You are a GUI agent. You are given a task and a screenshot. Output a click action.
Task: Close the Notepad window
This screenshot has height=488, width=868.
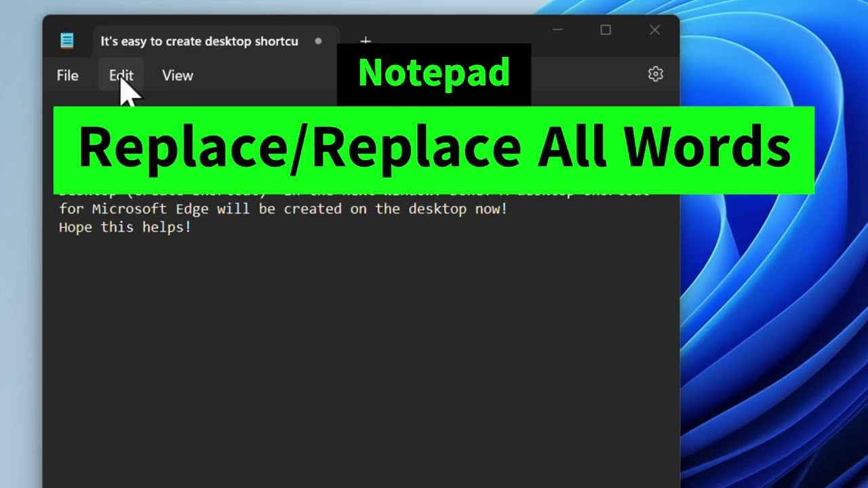pos(654,30)
